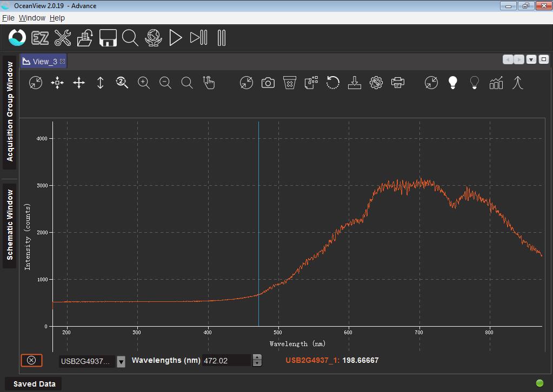Screen dimensions: 553x392
Task: Select the configure tools wrench icon
Action: point(62,38)
